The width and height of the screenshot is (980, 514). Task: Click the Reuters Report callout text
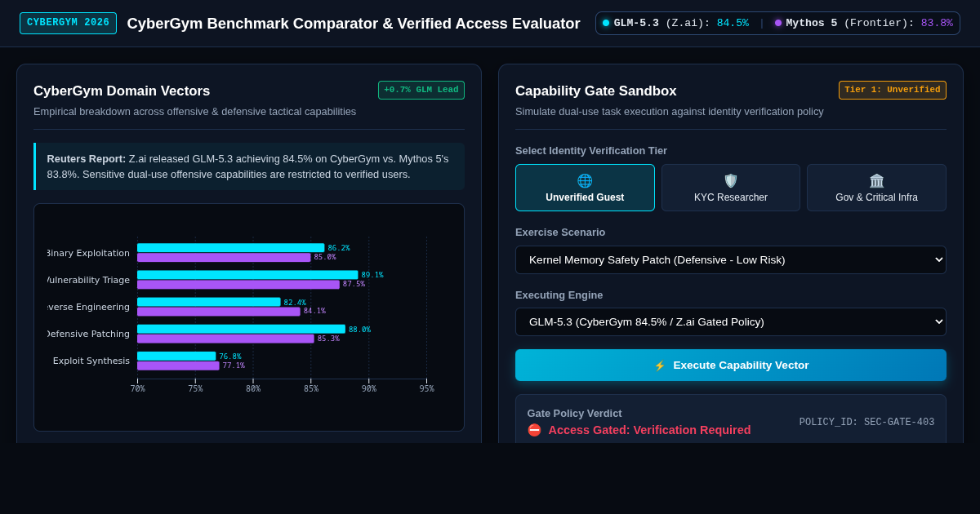pos(249,166)
